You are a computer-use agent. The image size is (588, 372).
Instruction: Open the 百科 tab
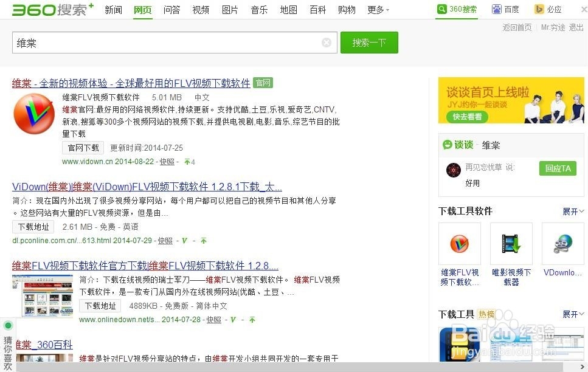[x=317, y=10]
